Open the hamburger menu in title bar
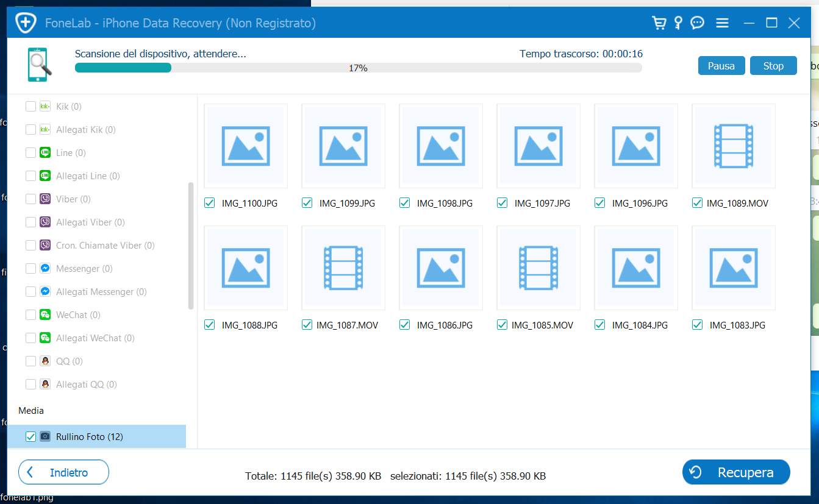The width and height of the screenshot is (819, 504). click(x=723, y=23)
